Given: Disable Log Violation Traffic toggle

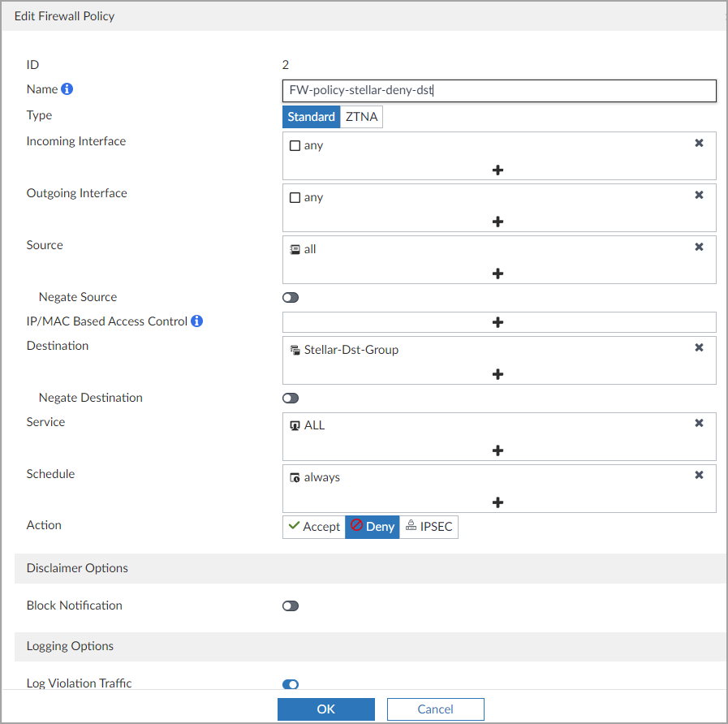Looking at the screenshot, I should 291,684.
